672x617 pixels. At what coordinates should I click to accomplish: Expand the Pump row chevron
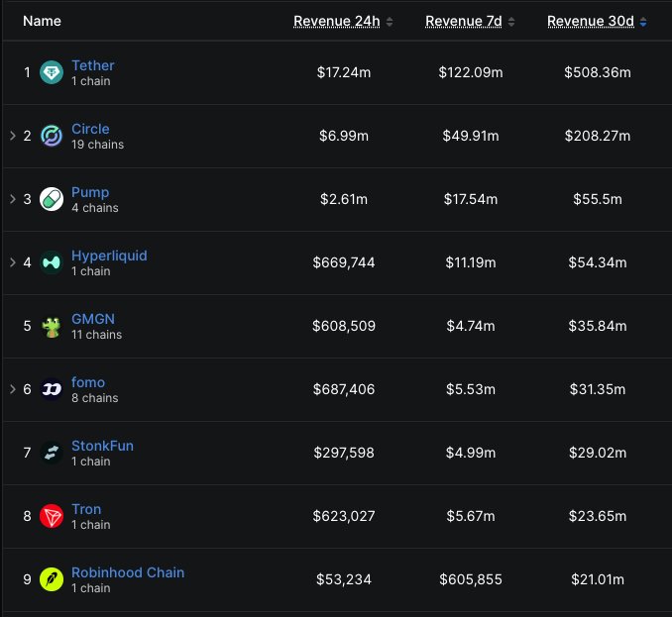pyautogui.click(x=13, y=199)
